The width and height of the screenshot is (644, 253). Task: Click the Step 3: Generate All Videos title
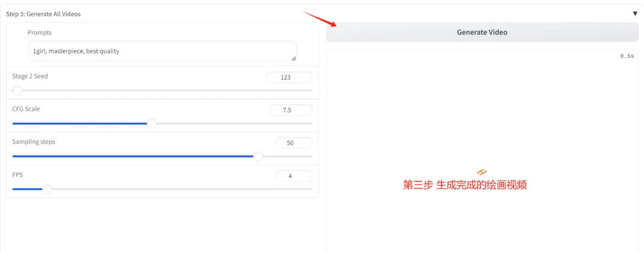[x=44, y=14]
